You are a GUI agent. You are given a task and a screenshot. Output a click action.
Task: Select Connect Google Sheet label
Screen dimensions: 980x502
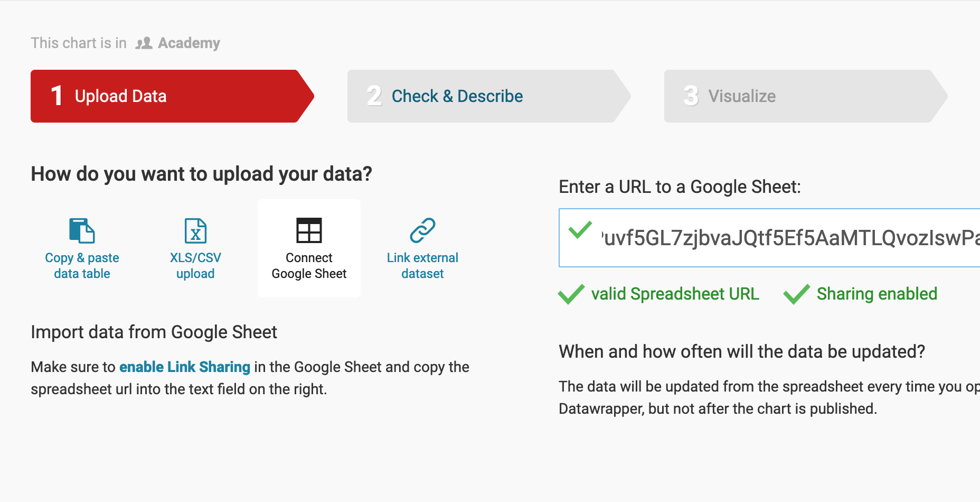tap(309, 266)
